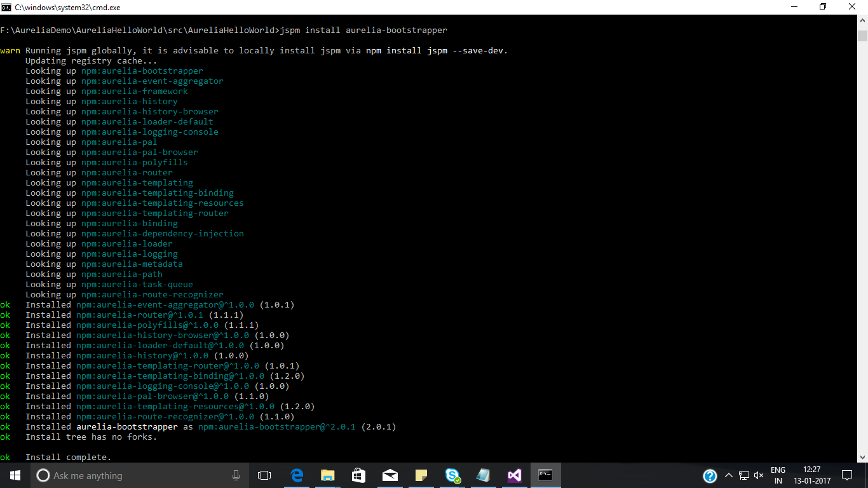Image resolution: width=868 pixels, height=488 pixels.
Task: Click the 'npm:aurelia-history-browser' Looking up text
Action: [x=150, y=112]
